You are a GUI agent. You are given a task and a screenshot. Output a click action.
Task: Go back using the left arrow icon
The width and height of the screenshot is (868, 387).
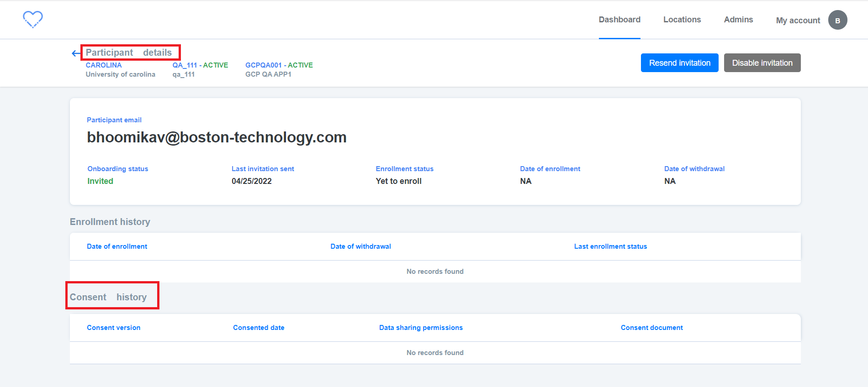76,53
